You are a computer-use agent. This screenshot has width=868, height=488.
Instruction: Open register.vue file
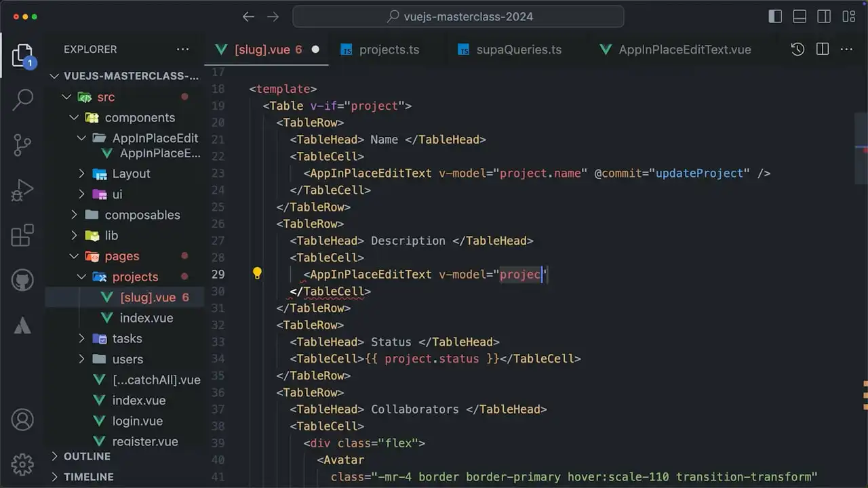[125, 441]
